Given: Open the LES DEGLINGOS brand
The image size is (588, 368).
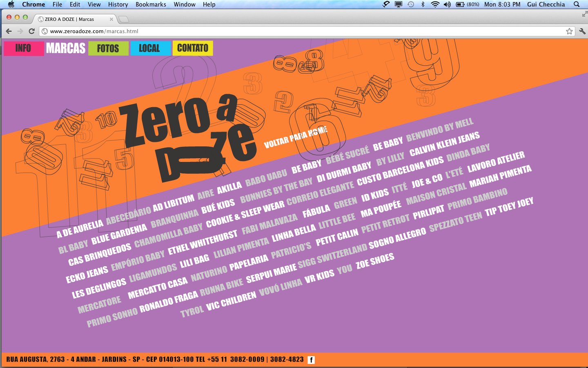Looking at the screenshot, I should point(99,288).
